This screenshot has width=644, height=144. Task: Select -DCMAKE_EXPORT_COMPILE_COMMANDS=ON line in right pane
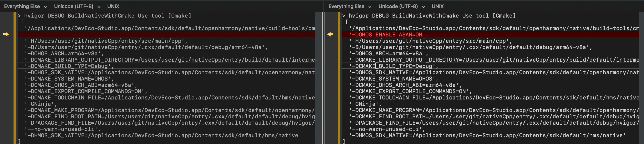click(410, 91)
